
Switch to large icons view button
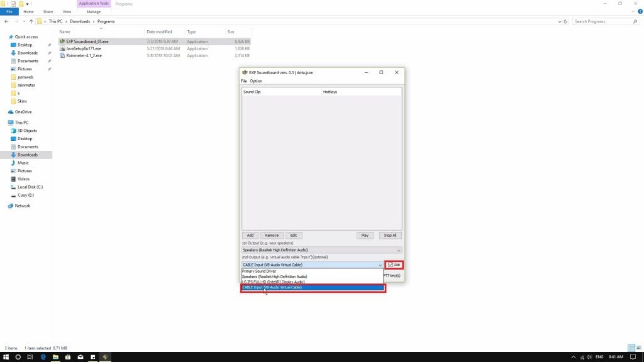point(639,348)
